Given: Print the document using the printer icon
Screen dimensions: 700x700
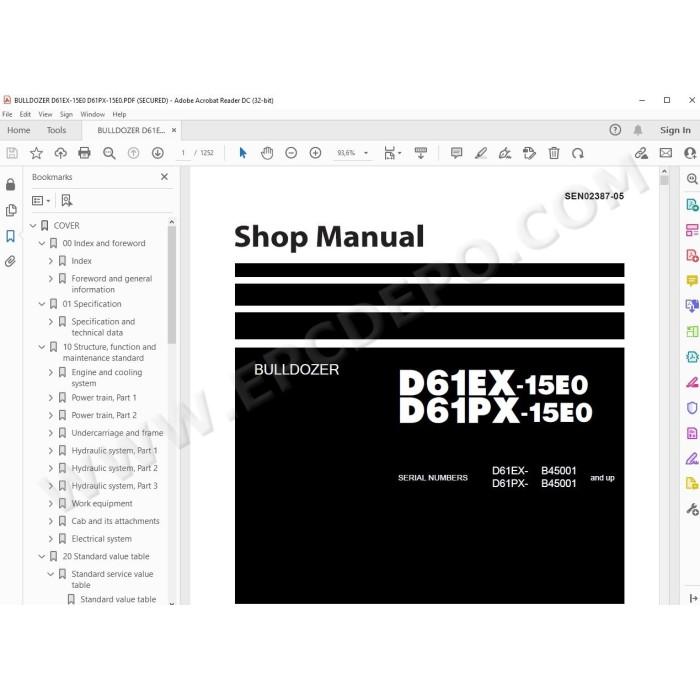Looking at the screenshot, I should tap(84, 153).
